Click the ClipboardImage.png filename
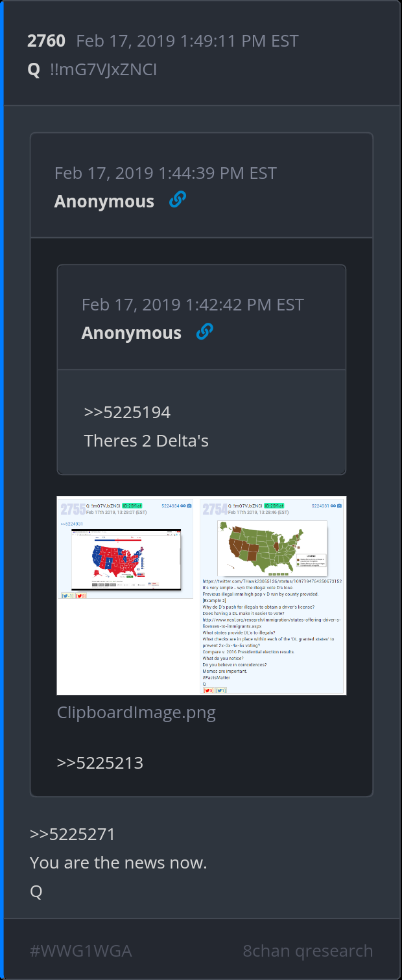 (136, 713)
